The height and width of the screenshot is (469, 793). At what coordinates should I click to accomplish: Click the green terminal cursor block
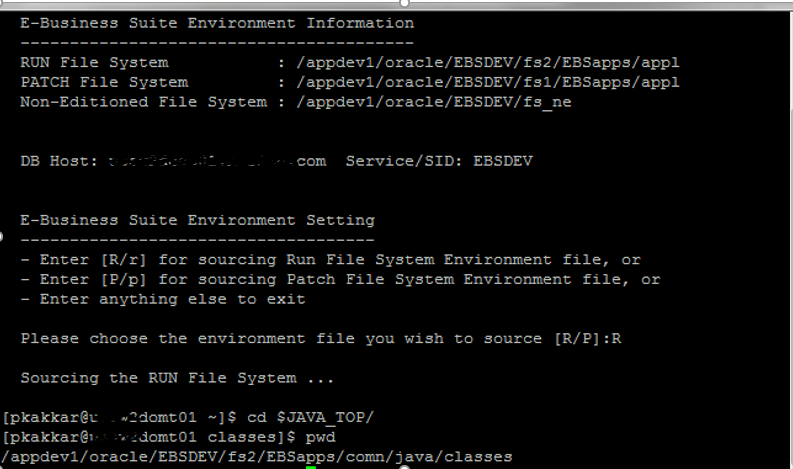click(x=311, y=465)
